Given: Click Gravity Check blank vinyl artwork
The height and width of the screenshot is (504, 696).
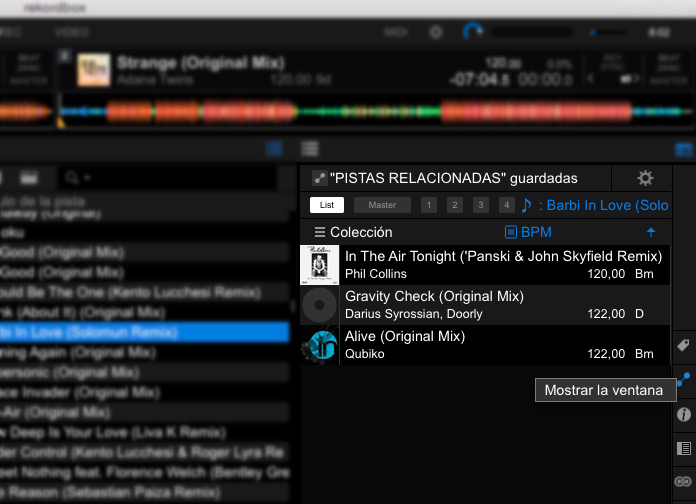Looking at the screenshot, I should tap(320, 305).
